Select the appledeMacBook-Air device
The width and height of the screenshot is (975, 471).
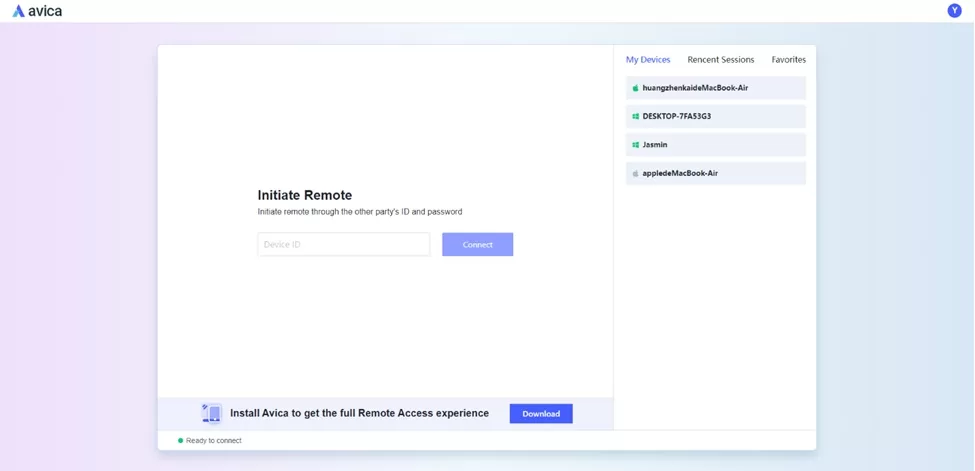(716, 174)
